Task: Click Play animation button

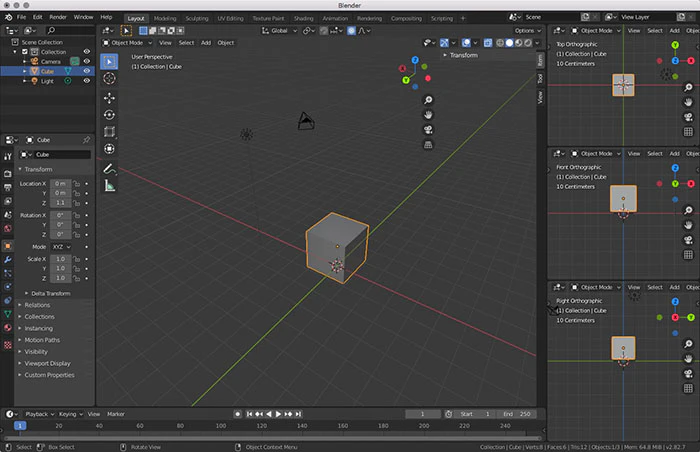Action: point(278,414)
